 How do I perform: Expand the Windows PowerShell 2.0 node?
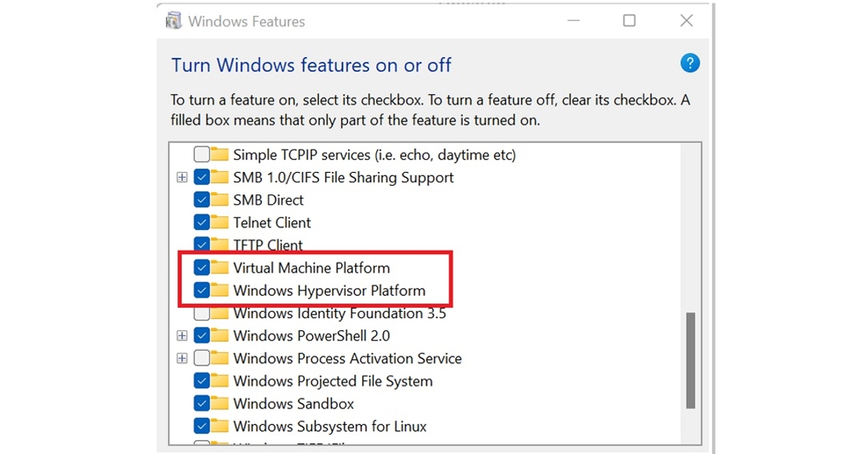pyautogui.click(x=182, y=336)
